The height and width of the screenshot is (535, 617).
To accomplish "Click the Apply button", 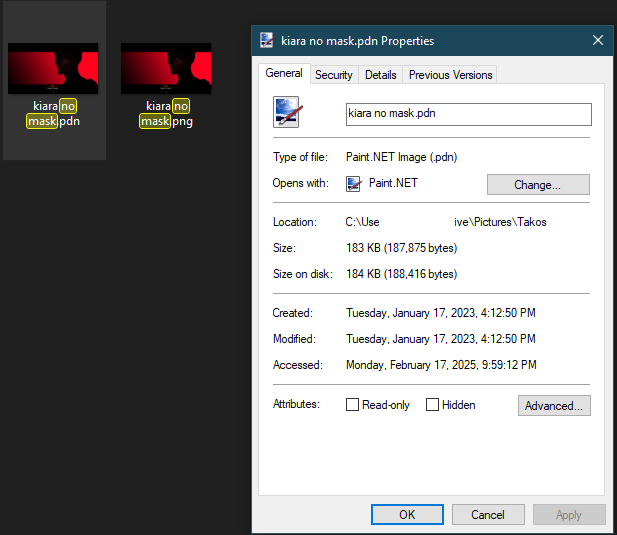I will pyautogui.click(x=568, y=515).
